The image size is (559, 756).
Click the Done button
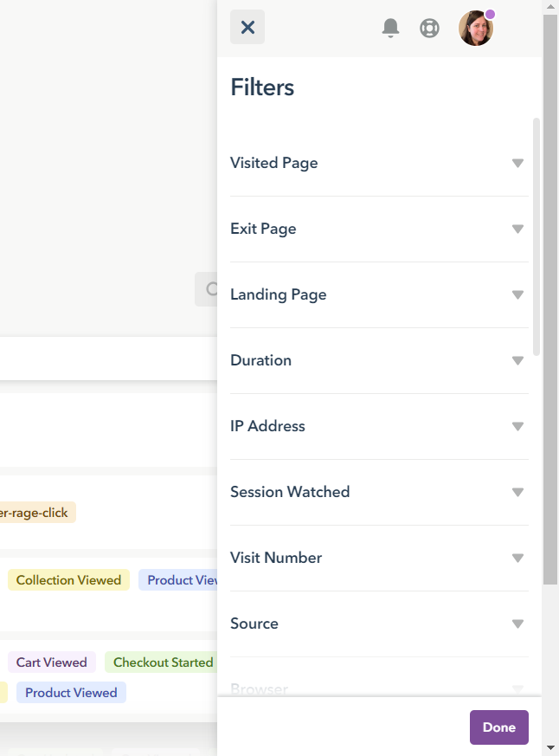tap(498, 727)
